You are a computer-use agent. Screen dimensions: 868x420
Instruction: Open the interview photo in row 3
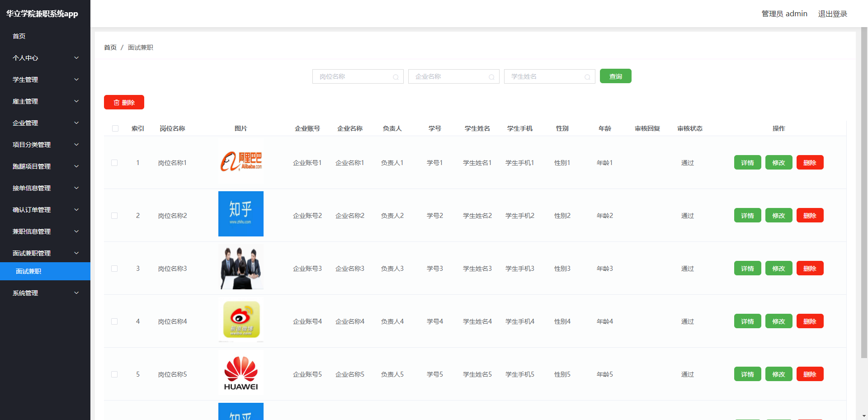click(241, 268)
